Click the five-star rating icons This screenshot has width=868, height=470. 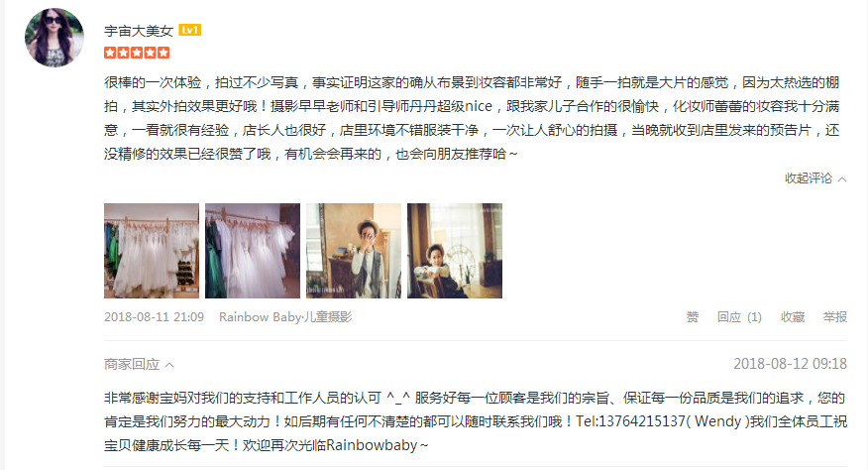point(137,53)
